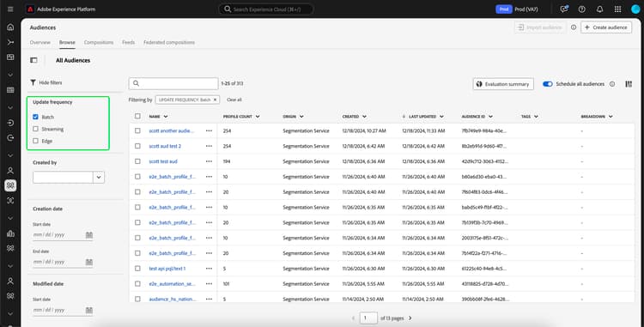Open the hamburger navigation menu
644x327 pixels.
(10, 9)
